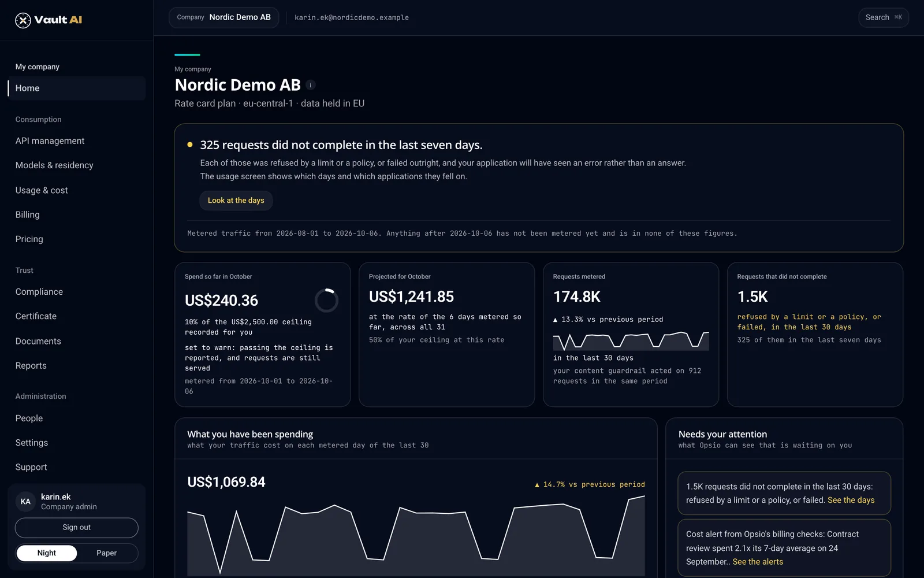Click the spend ceiling progress ring

coord(326,301)
